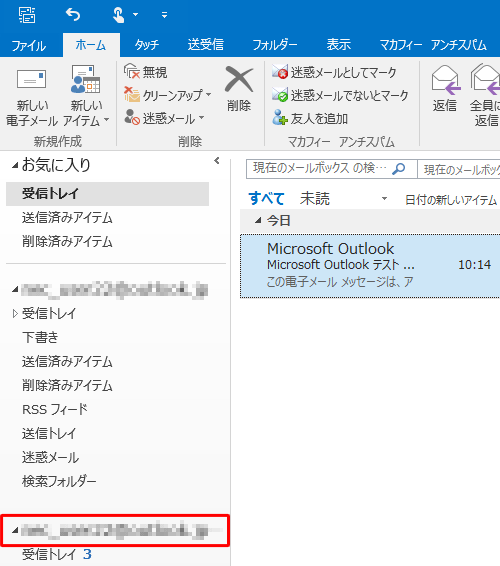Image resolution: width=500 pixels, height=566 pixels.
Task: Collapse the second blurred account triangle
Action: tap(15, 531)
